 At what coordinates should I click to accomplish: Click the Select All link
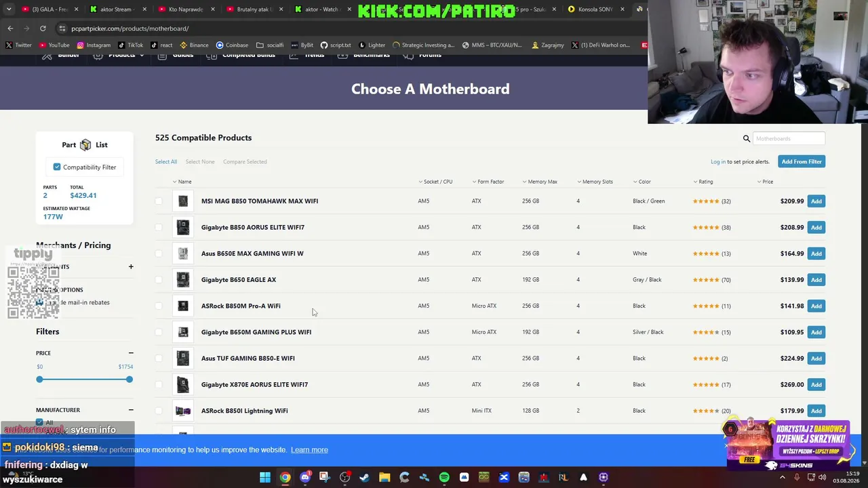point(166,161)
